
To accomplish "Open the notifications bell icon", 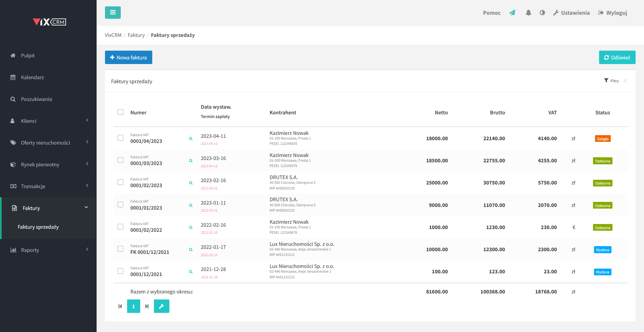I will coord(528,13).
